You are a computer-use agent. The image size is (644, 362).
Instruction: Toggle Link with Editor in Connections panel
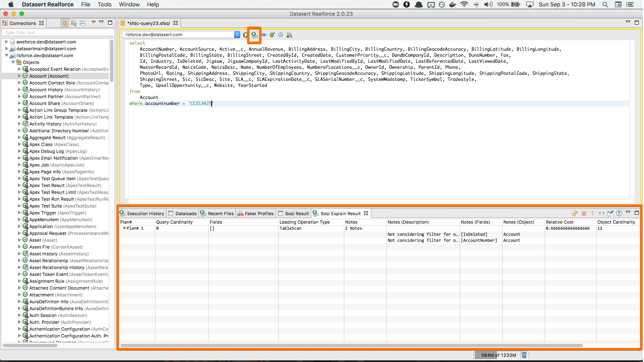tap(64, 23)
